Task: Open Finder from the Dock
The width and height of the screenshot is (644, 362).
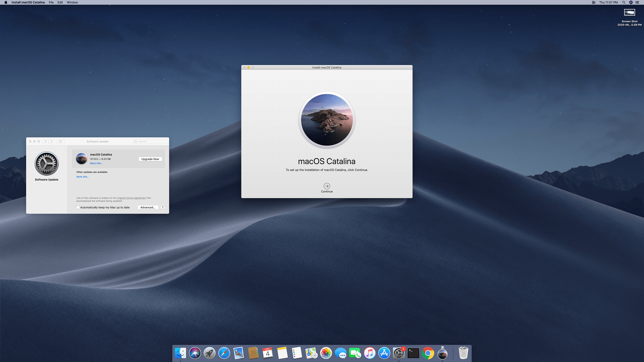Action: click(180, 353)
